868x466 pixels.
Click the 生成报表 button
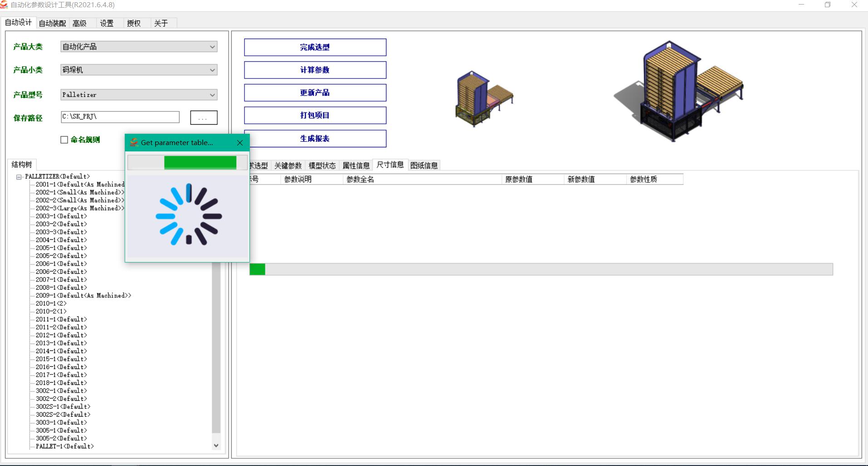click(x=315, y=139)
